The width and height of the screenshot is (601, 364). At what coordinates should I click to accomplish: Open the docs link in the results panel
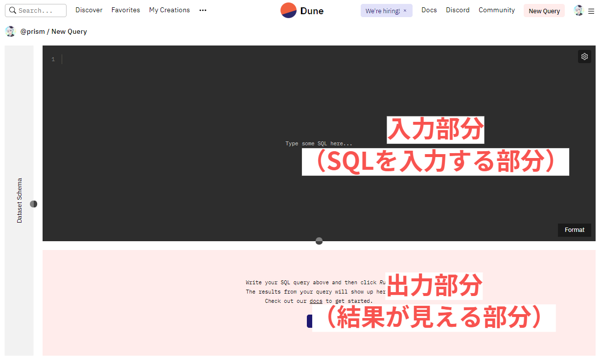pyautogui.click(x=316, y=301)
